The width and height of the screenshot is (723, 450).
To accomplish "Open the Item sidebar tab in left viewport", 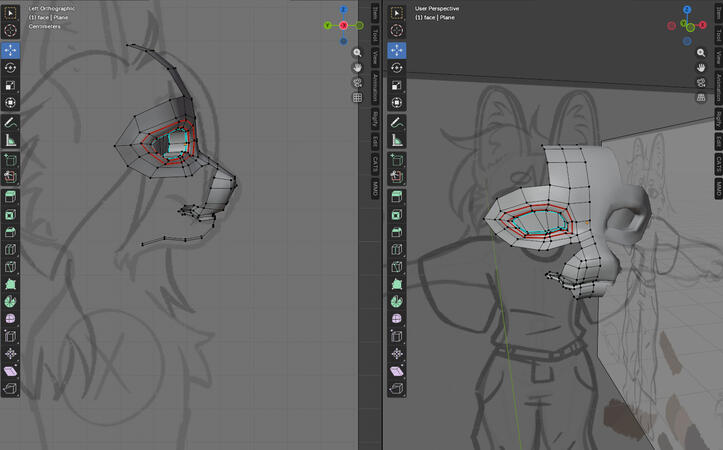I will coord(375,13).
